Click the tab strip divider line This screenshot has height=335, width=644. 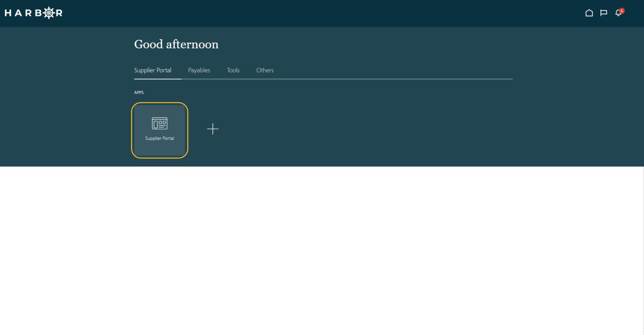[x=347, y=79]
